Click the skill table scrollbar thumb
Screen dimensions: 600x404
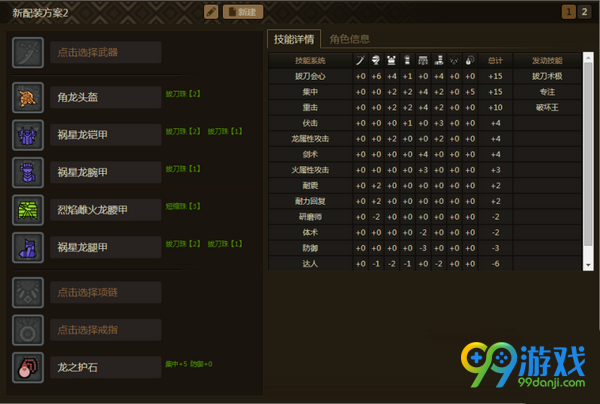pyautogui.click(x=588, y=154)
